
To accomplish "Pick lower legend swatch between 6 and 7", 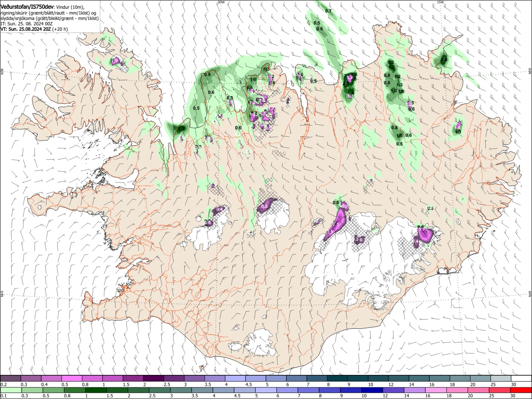I will click(287, 390).
